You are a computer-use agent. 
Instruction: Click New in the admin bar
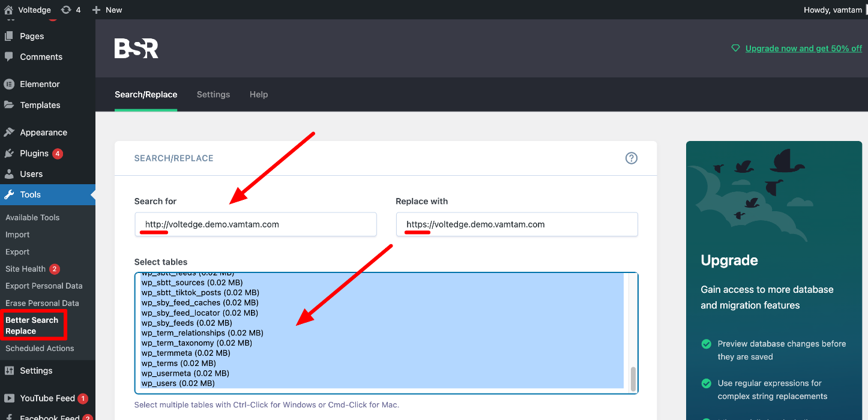pos(113,10)
